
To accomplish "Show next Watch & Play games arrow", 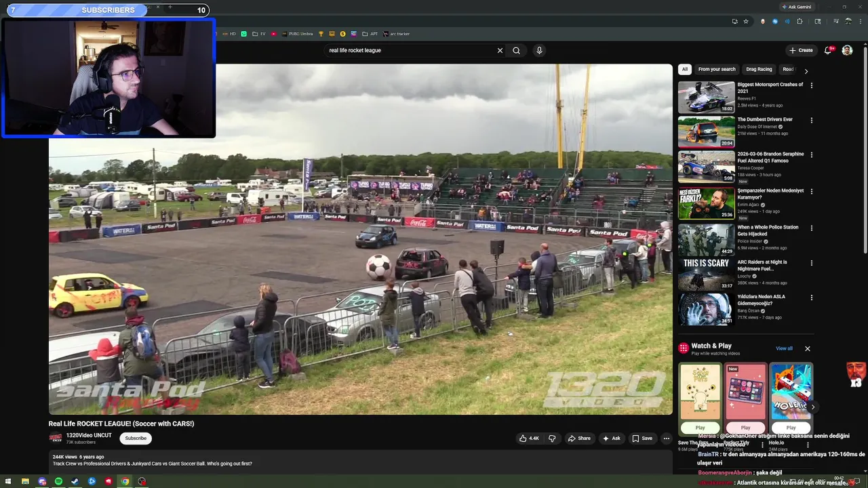I will pyautogui.click(x=812, y=407).
